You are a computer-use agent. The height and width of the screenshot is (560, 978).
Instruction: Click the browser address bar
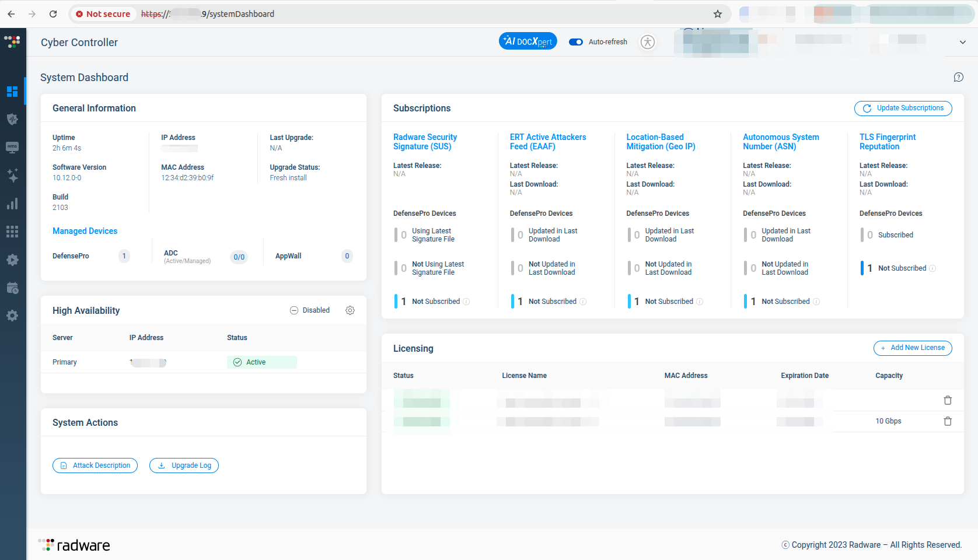click(408, 14)
